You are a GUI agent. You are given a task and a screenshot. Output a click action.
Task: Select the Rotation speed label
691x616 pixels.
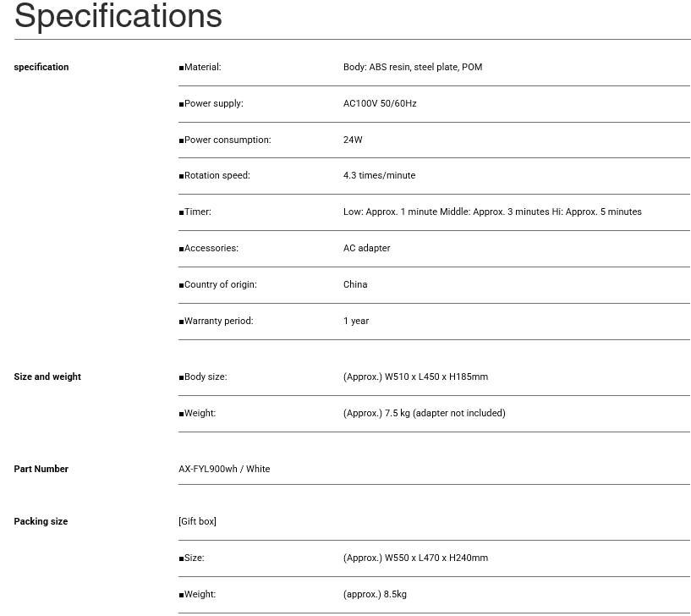215,175
